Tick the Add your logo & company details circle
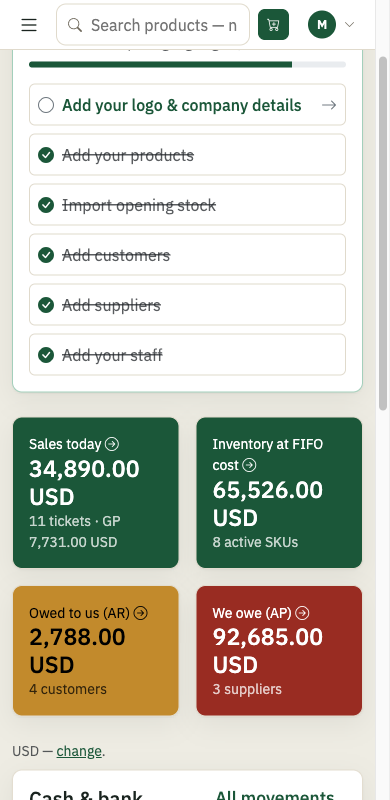Viewport: 390px width, 800px height. (46, 105)
